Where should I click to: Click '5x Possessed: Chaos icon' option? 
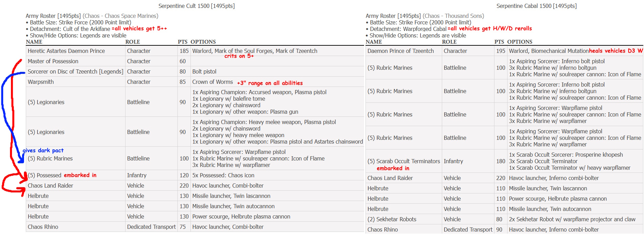(x=223, y=175)
